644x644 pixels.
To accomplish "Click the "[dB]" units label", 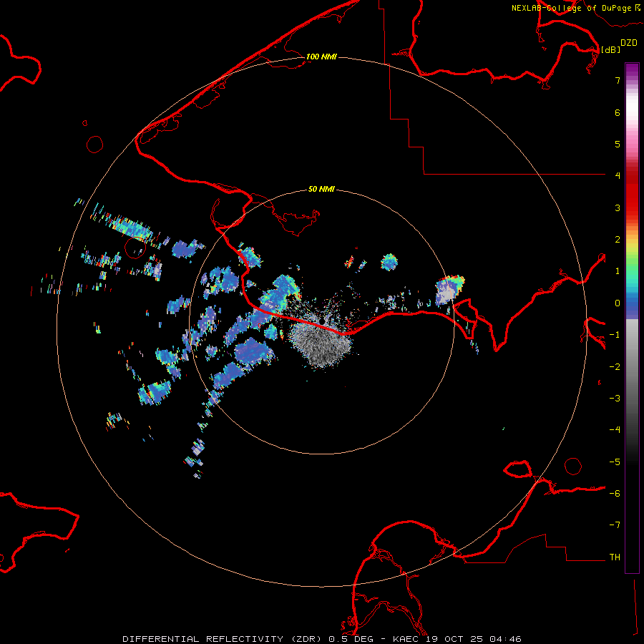I will pyautogui.click(x=611, y=49).
